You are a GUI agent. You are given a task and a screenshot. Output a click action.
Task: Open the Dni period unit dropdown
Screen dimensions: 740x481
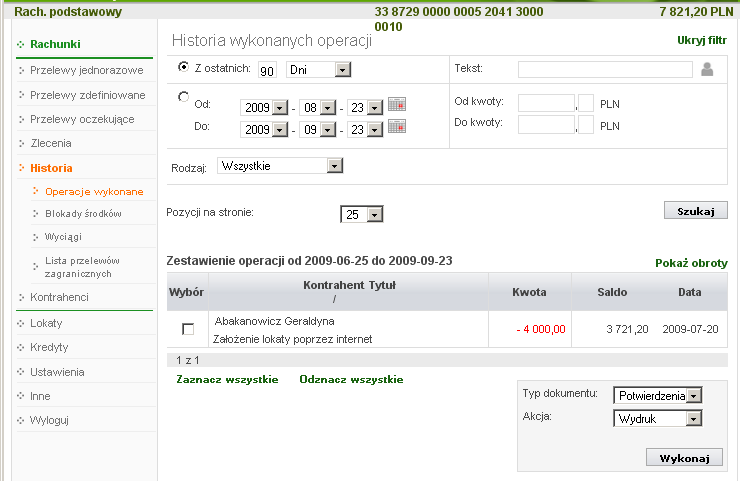(x=319, y=70)
